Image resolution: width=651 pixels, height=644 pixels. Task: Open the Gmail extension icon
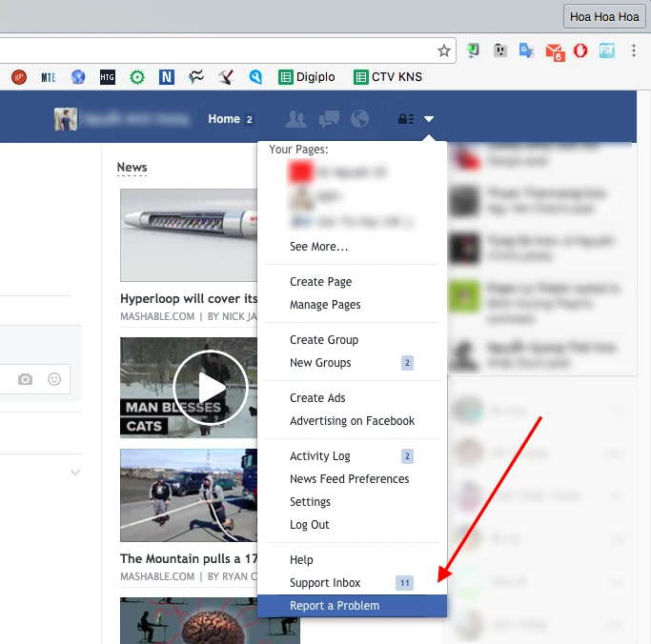pyautogui.click(x=554, y=50)
